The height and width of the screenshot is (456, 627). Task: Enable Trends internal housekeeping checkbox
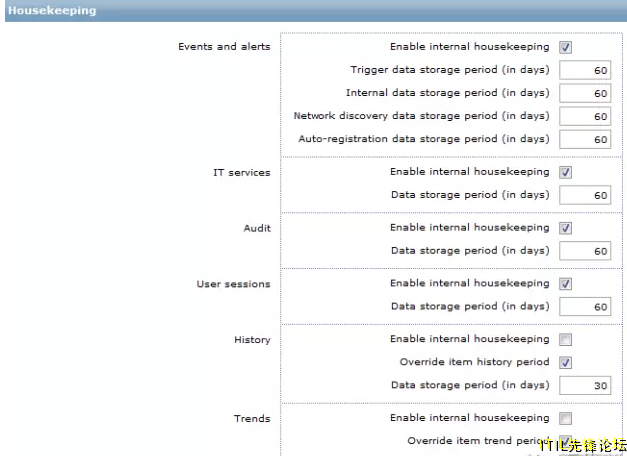(565, 418)
